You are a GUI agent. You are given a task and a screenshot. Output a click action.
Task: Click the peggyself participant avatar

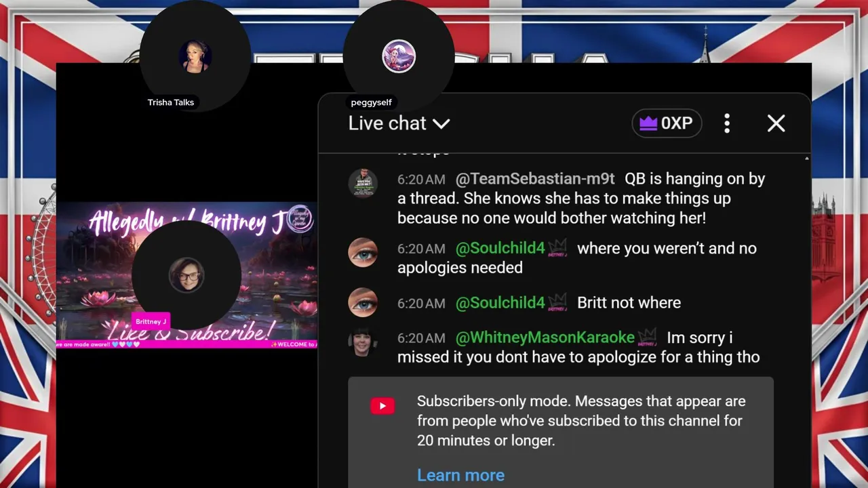pos(399,56)
